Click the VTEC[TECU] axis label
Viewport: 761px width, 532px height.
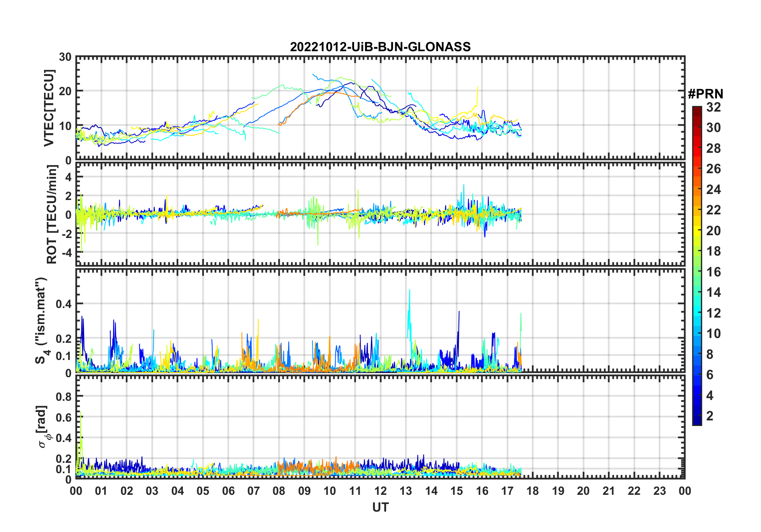[49, 108]
